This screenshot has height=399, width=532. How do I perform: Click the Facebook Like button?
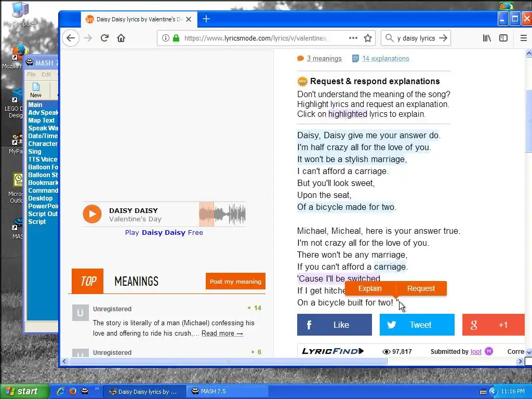(335, 325)
